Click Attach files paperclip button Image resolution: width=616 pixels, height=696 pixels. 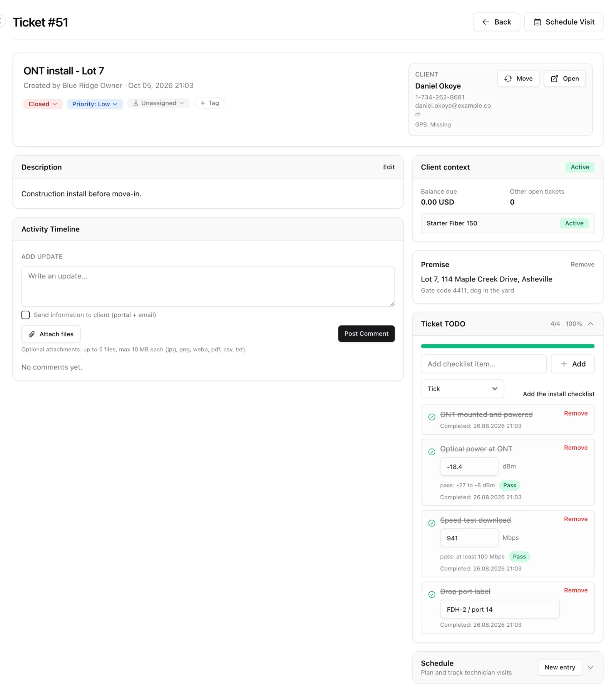tap(51, 334)
